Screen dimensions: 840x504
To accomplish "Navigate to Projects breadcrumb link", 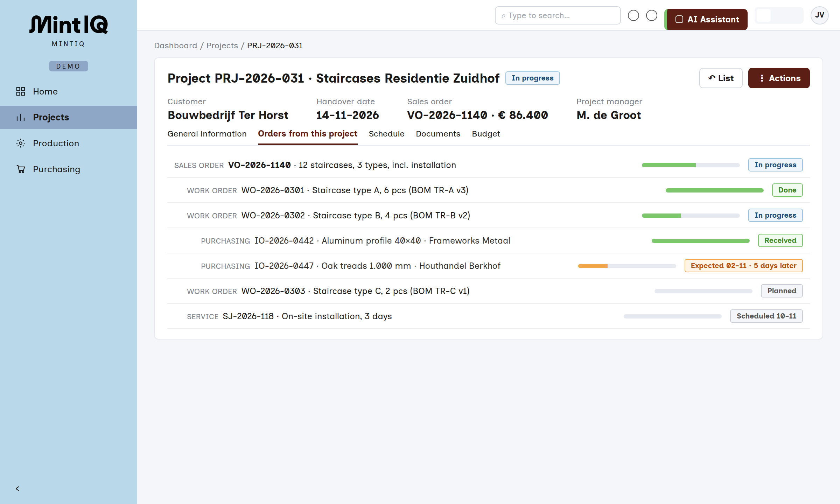I will pos(222,45).
